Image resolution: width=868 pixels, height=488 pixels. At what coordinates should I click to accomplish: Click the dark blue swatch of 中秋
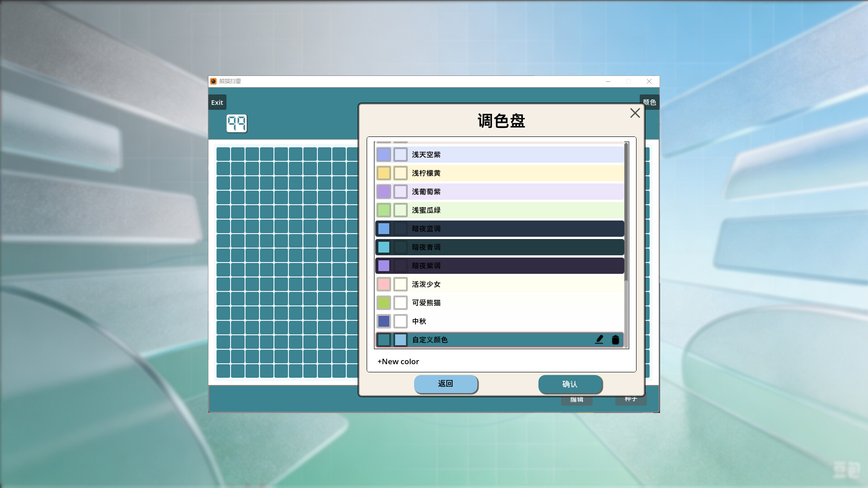[384, 321]
